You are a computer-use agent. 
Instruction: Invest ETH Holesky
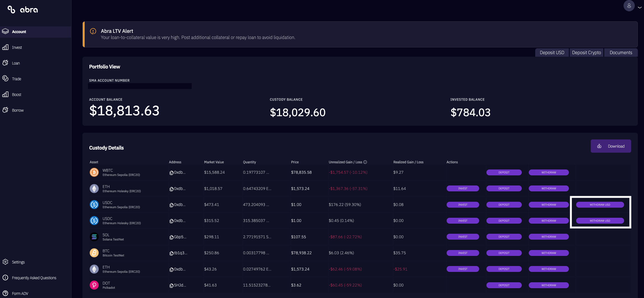[463, 188]
